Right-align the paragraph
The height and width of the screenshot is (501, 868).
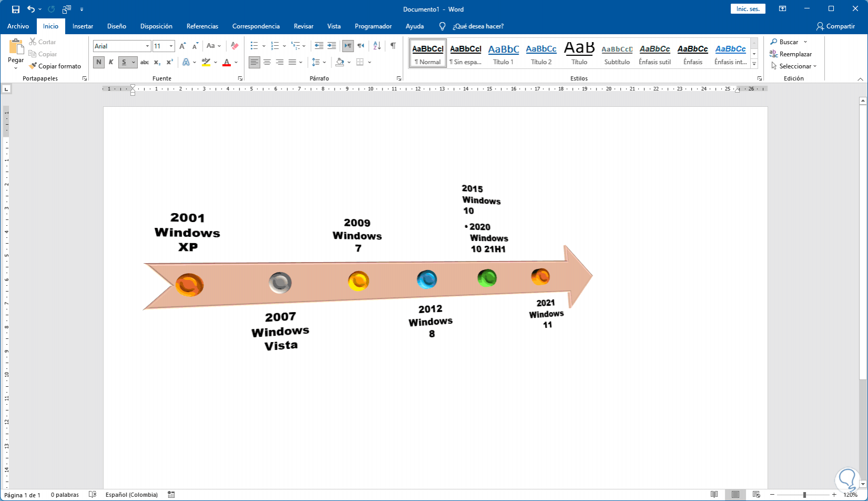tap(280, 62)
